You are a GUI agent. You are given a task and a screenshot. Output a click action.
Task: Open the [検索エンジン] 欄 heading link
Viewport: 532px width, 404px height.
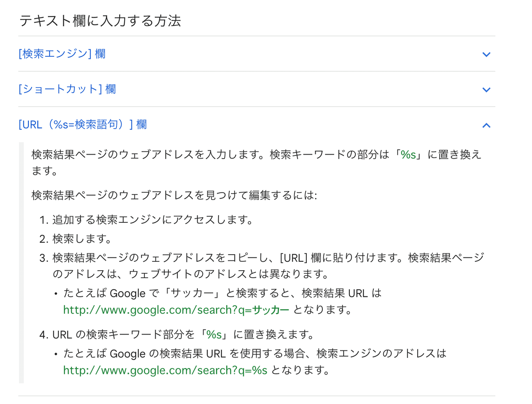click(x=62, y=54)
